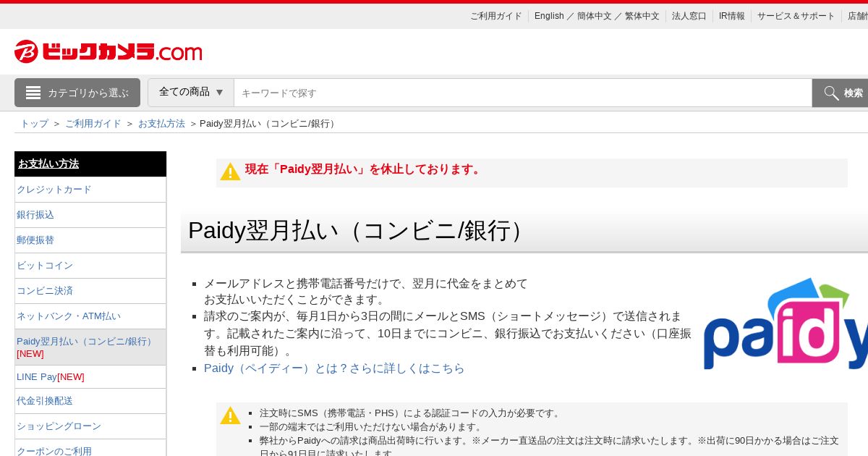Click the warning icon beside the SMS notes
Image resolution: width=868 pixels, height=456 pixels.
coord(230,415)
